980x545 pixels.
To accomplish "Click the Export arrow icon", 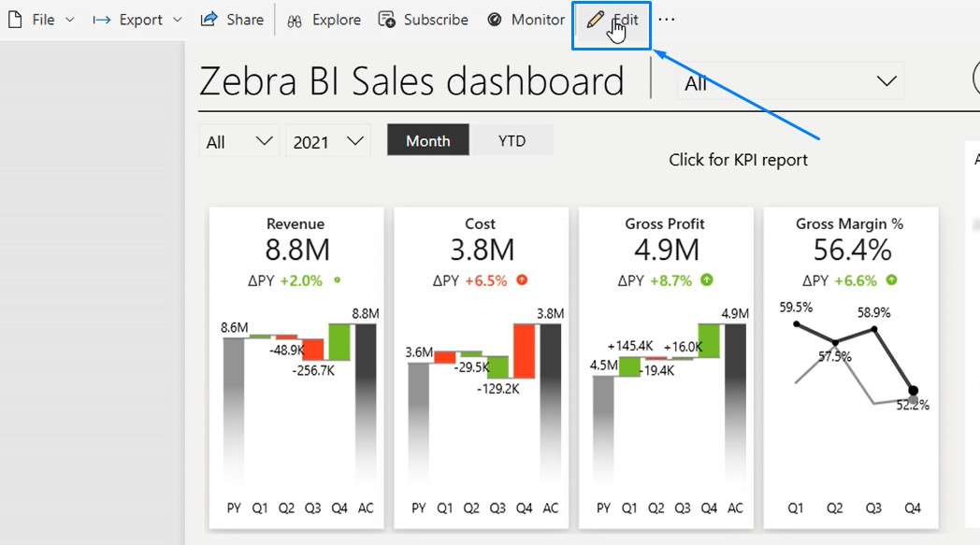I will pos(102,20).
